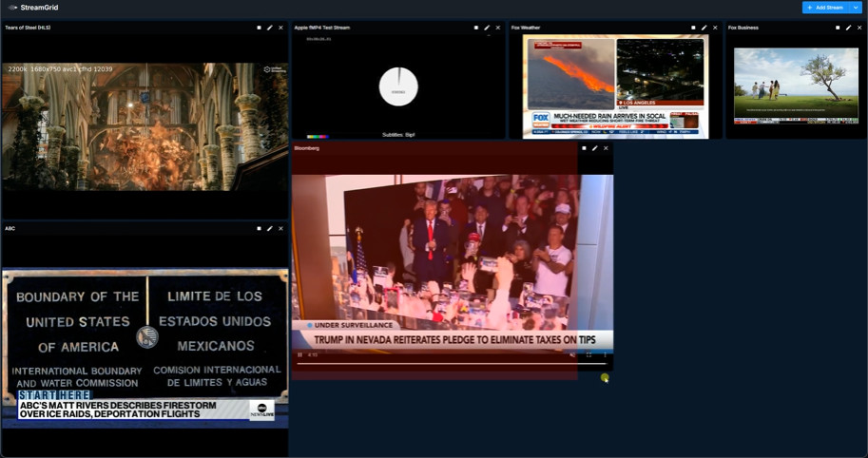Click the 'ABC' tile title
This screenshot has height=458, width=868.
click(10, 228)
